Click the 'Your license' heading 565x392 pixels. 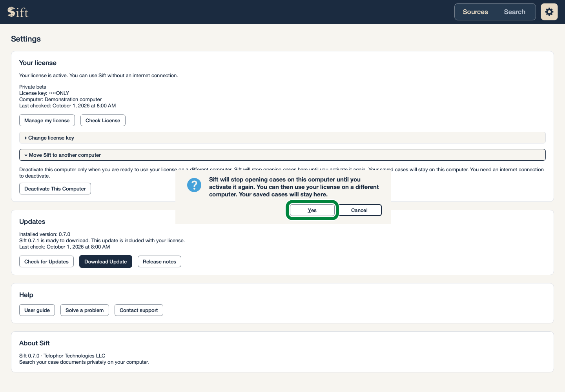(x=38, y=63)
